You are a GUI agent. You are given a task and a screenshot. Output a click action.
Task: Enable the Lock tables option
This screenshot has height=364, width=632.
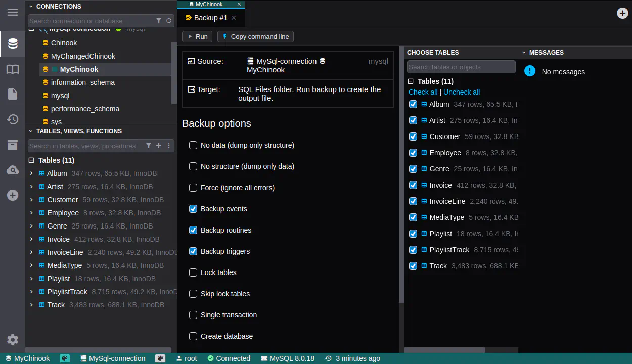pyautogui.click(x=193, y=272)
